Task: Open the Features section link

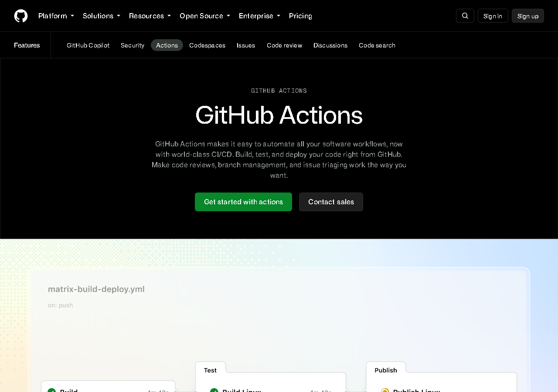Action: point(27,45)
